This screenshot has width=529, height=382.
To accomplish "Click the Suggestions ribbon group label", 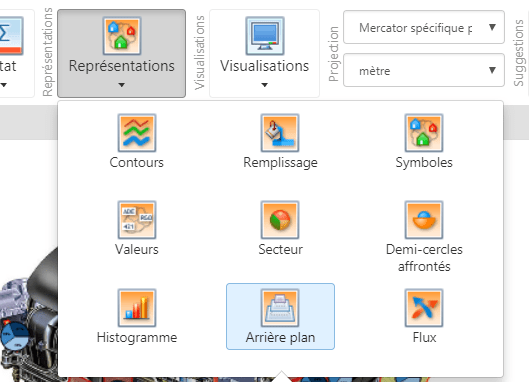I will click(x=518, y=53).
